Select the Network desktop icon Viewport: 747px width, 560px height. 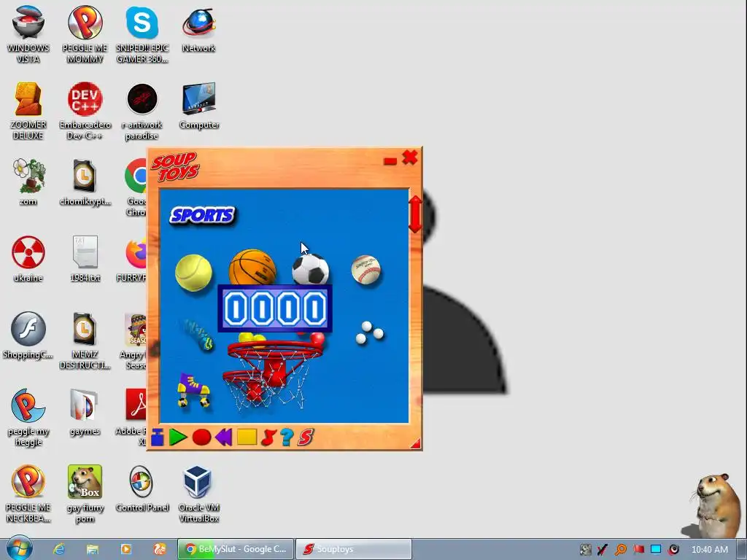(198, 29)
